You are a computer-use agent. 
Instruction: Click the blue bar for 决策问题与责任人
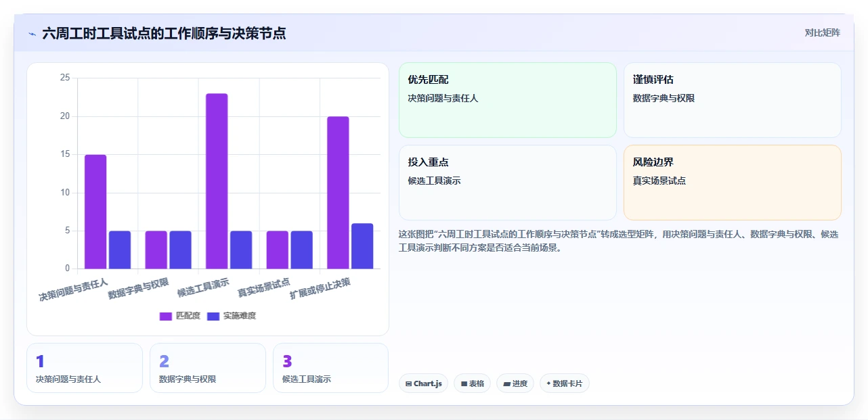click(x=120, y=250)
